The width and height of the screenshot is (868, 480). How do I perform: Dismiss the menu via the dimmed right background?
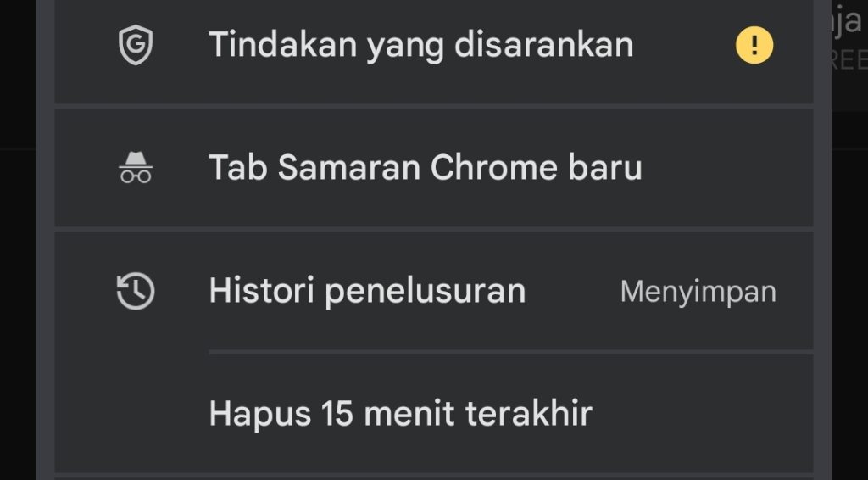[x=848, y=297]
